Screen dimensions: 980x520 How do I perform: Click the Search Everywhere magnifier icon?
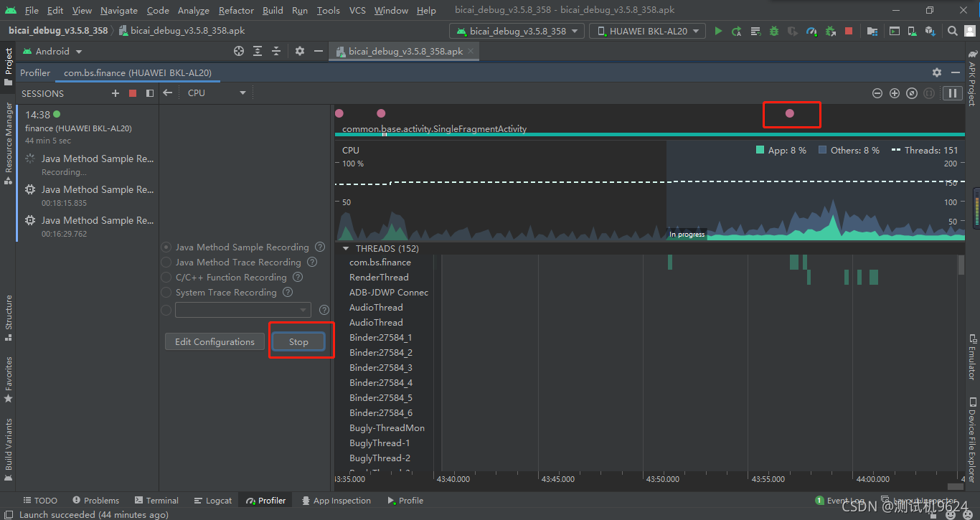(x=953, y=31)
